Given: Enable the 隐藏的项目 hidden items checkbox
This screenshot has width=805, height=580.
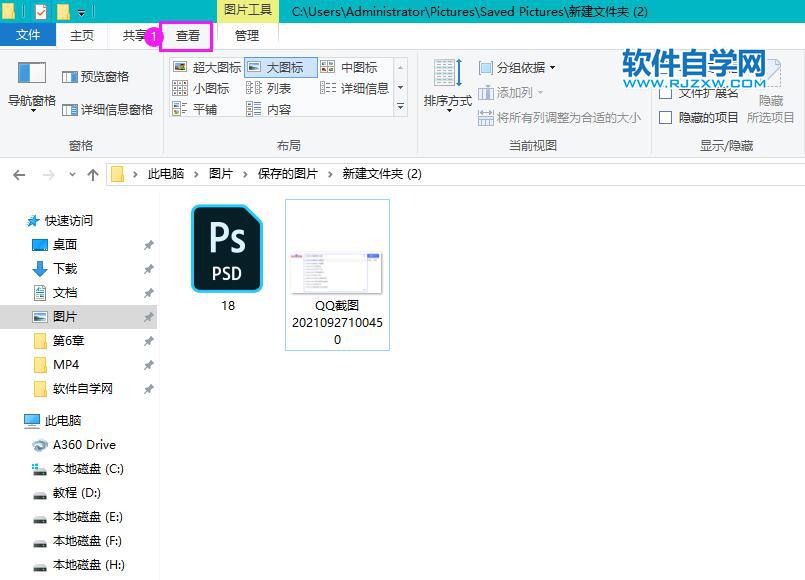Looking at the screenshot, I should [x=666, y=117].
